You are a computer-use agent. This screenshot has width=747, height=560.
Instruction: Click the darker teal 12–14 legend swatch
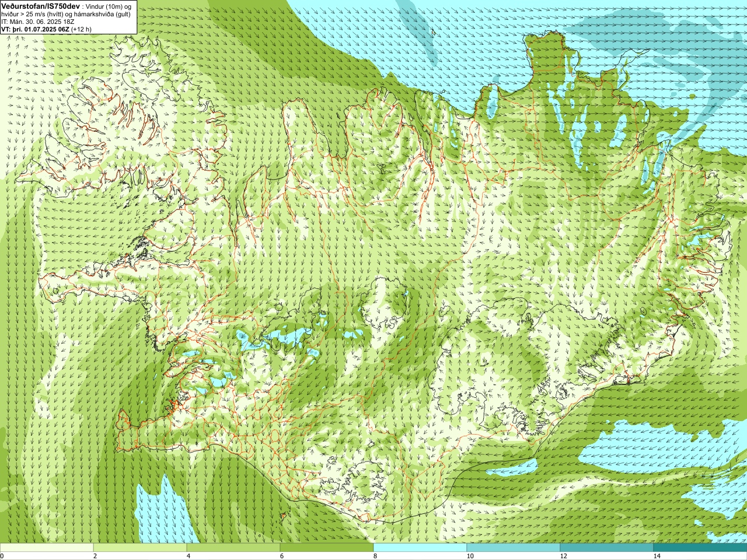[607, 548]
